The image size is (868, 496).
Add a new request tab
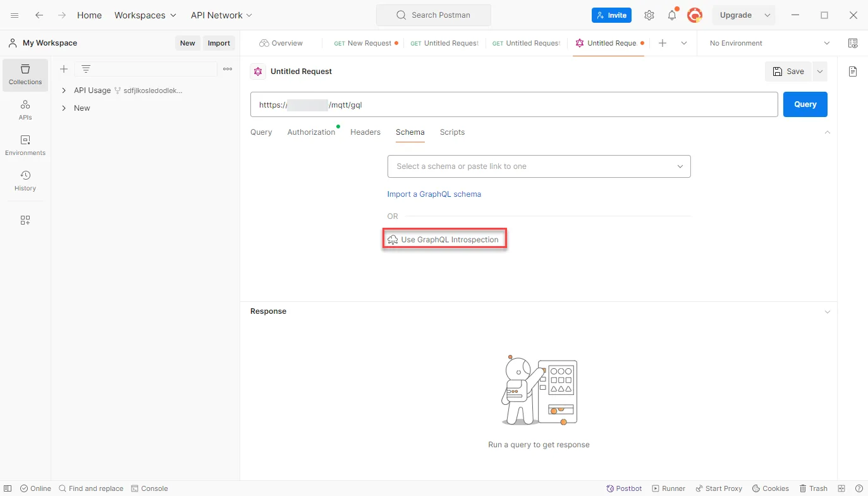(663, 43)
